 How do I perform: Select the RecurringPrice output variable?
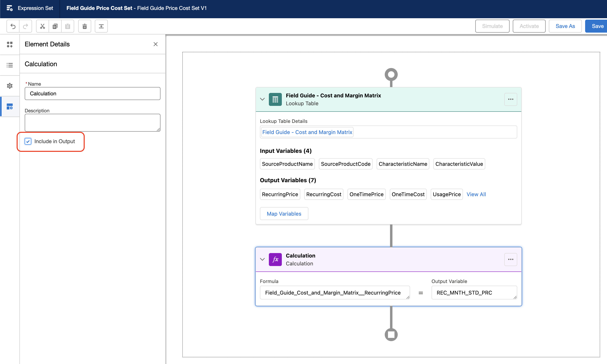pyautogui.click(x=280, y=194)
